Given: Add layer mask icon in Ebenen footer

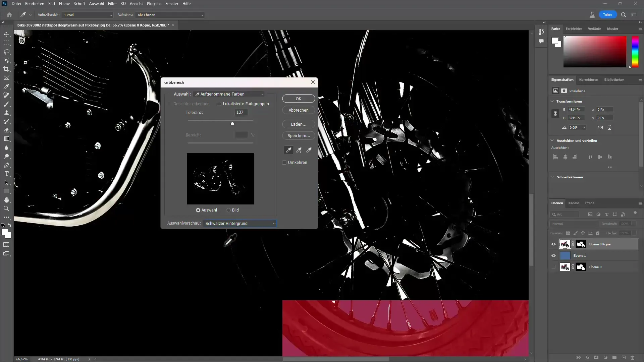Looking at the screenshot, I should (596, 358).
